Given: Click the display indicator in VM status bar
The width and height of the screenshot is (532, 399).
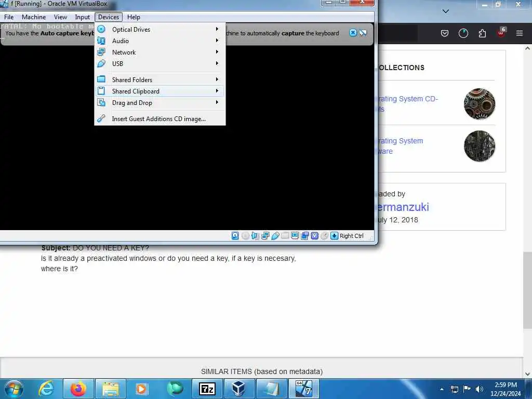Looking at the screenshot, I should click(x=295, y=236).
